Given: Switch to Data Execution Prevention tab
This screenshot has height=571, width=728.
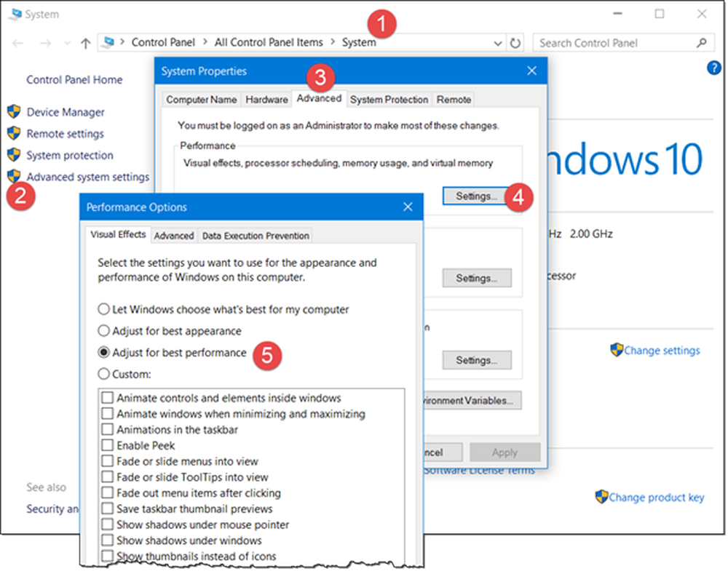Looking at the screenshot, I should pyautogui.click(x=256, y=236).
